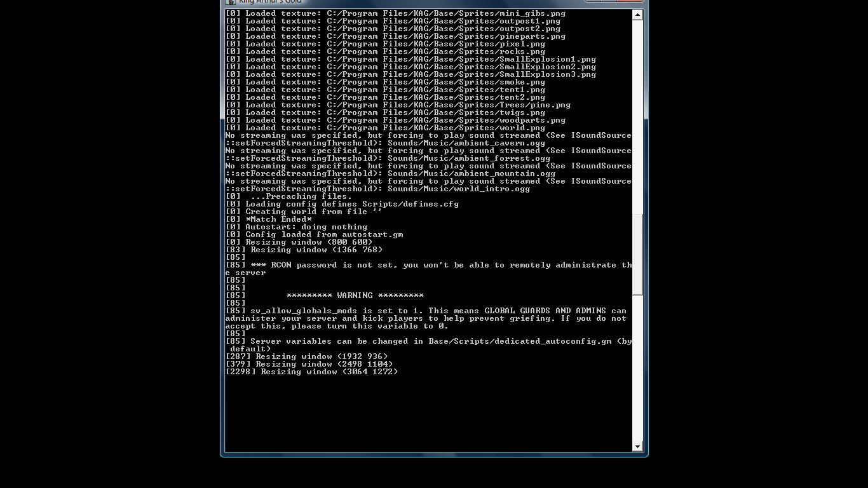
Task: Click the 'rocks.png' loaded texture line
Action: pos(385,51)
